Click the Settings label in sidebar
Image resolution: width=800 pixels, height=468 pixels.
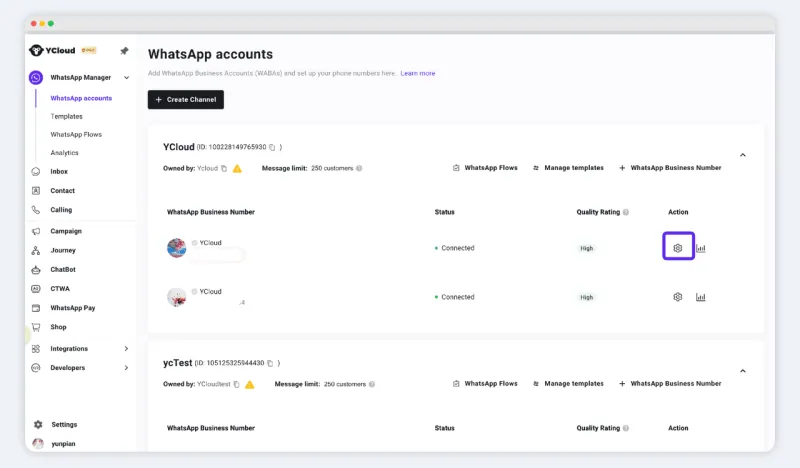(64, 425)
